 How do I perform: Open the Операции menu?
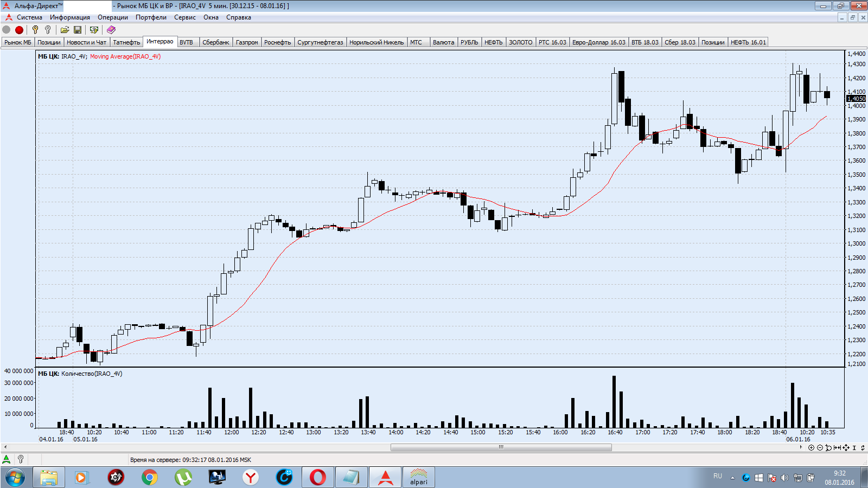(x=113, y=17)
